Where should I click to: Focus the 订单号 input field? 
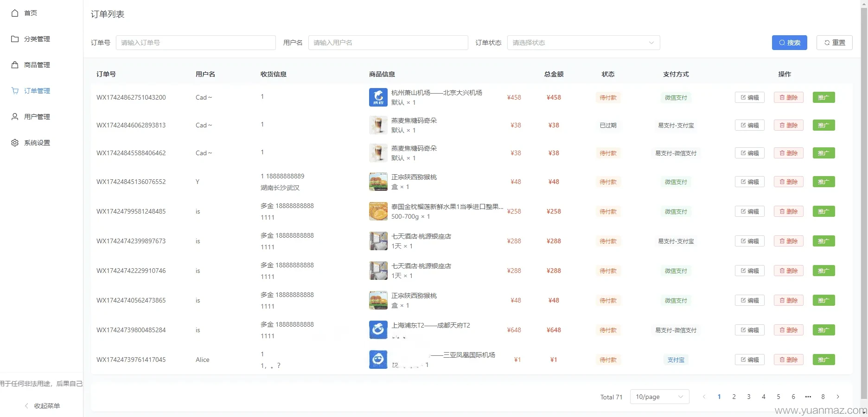[x=196, y=43]
